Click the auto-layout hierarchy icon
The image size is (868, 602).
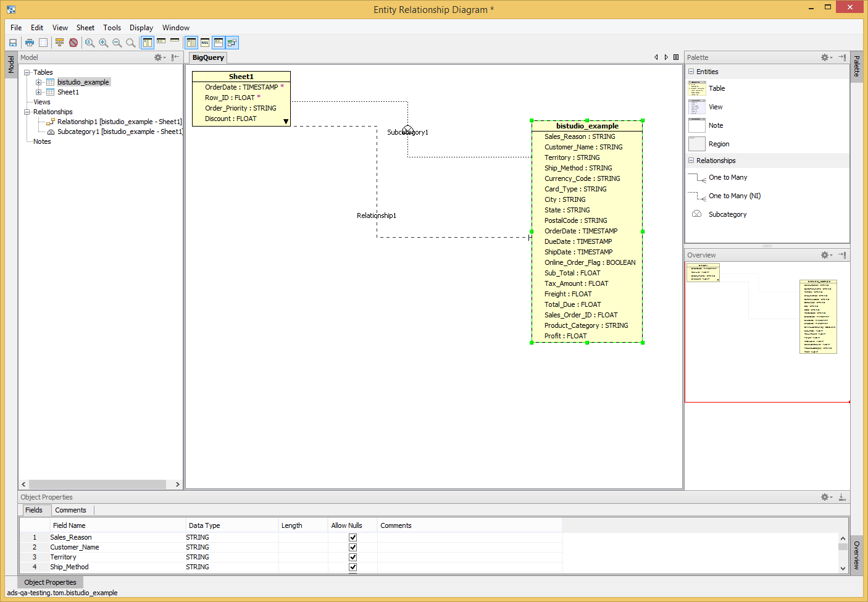(x=59, y=43)
